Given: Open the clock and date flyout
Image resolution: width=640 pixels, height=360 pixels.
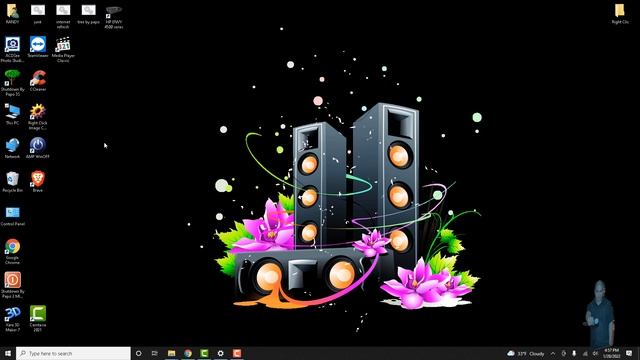Looking at the screenshot, I should (611, 353).
